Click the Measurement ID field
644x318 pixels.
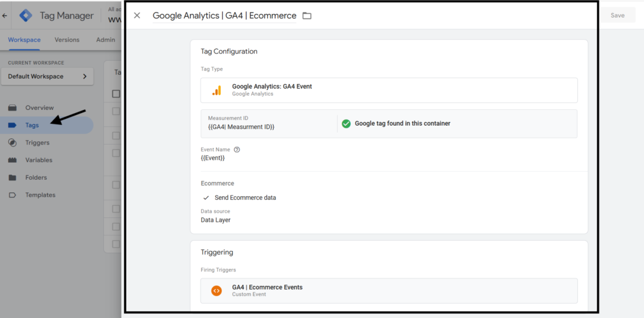[269, 124]
